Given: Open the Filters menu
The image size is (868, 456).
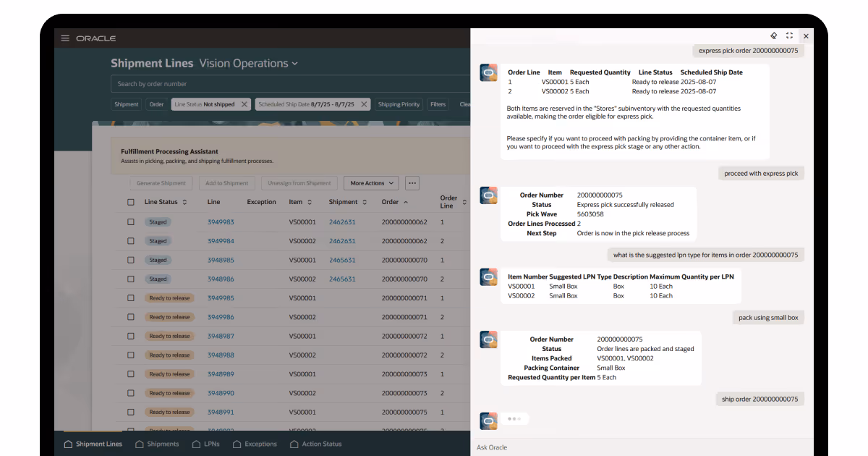Looking at the screenshot, I should [438, 104].
